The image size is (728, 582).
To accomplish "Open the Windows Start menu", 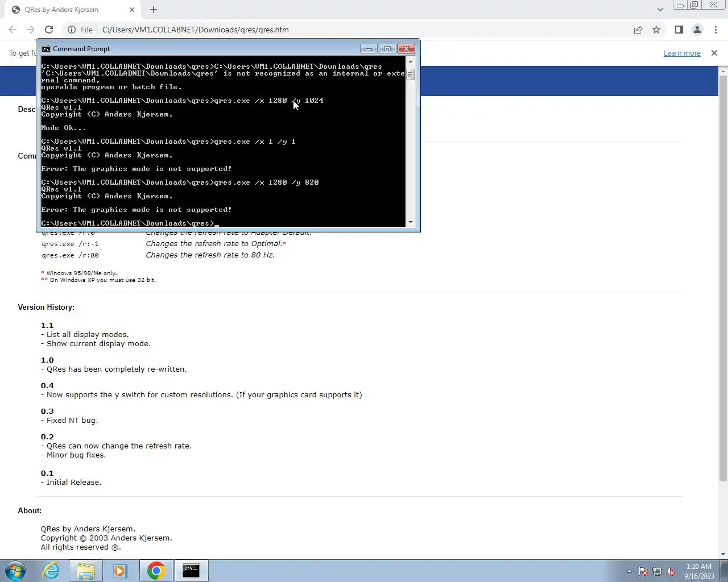I will click(15, 571).
